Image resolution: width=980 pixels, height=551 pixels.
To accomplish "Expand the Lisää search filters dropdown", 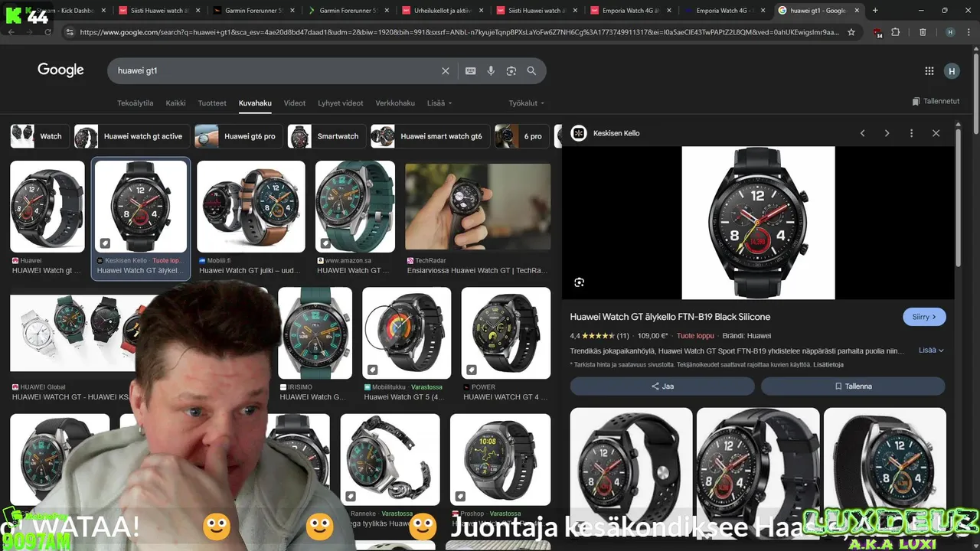I will [439, 103].
